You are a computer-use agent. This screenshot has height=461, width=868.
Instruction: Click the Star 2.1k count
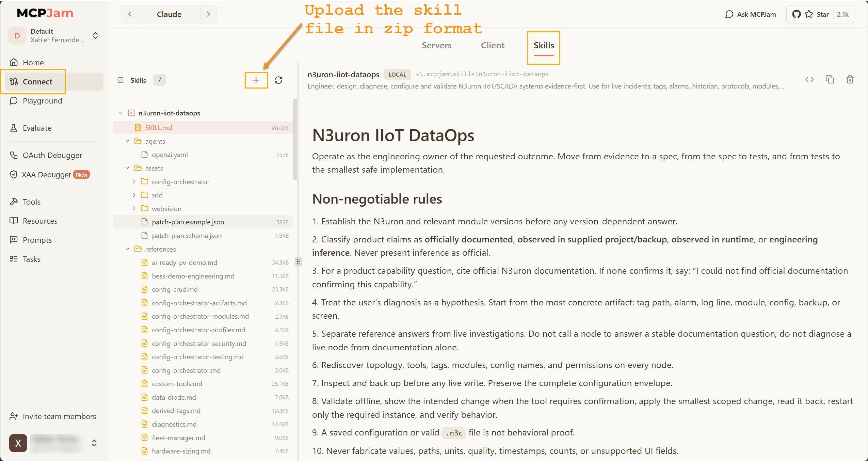843,14
